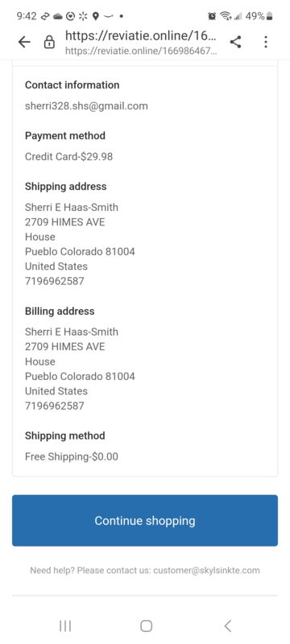
Task: Tap the Android recent apps button
Action: coord(65,626)
